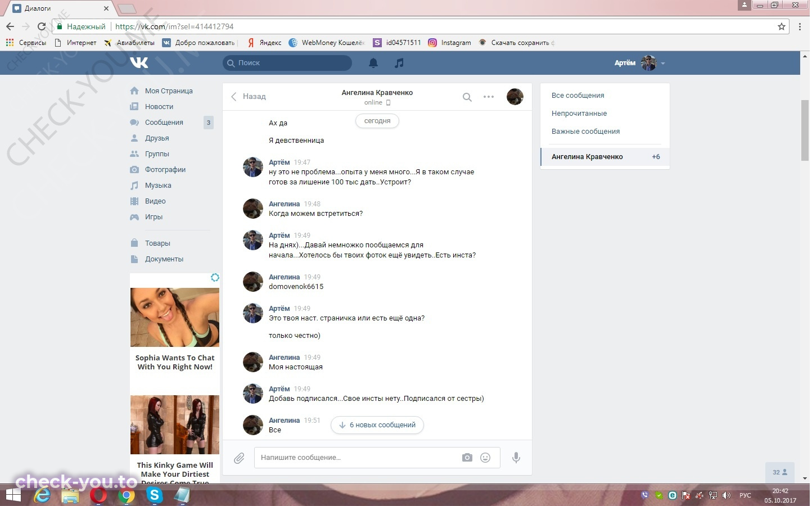
Task: Click the Поиск search field in VK header
Action: coord(287,63)
